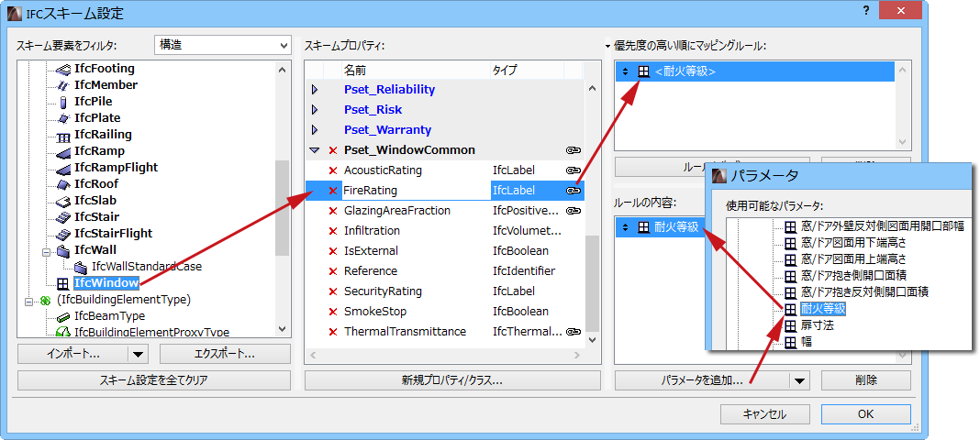Click the エクスポート... button
This screenshot has width=980, height=440.
click(x=225, y=354)
